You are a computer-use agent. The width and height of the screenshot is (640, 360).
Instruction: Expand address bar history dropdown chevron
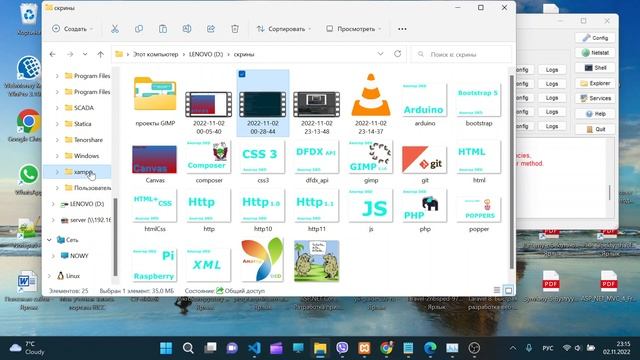pyautogui.click(x=380, y=54)
